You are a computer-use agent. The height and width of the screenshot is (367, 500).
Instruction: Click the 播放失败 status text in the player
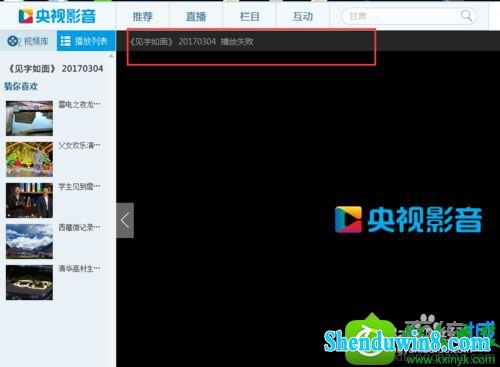click(237, 42)
